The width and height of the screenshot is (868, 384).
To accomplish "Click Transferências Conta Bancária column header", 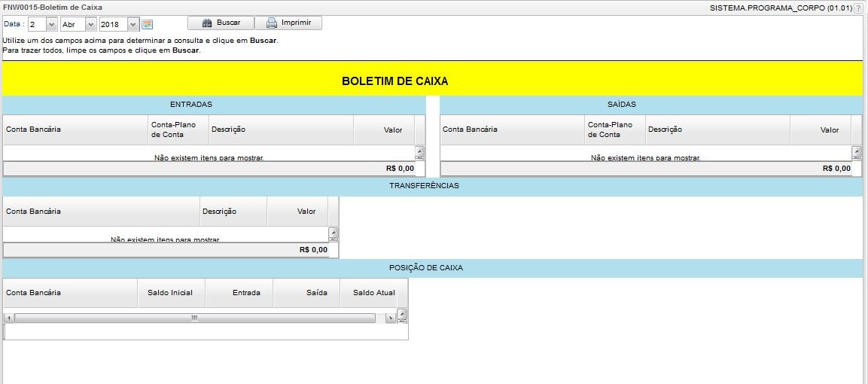I will [102, 212].
